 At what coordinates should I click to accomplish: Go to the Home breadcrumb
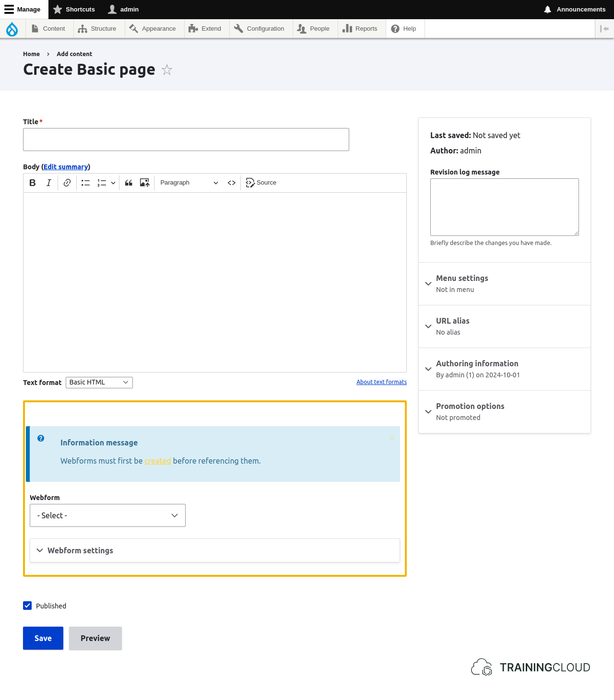31,54
